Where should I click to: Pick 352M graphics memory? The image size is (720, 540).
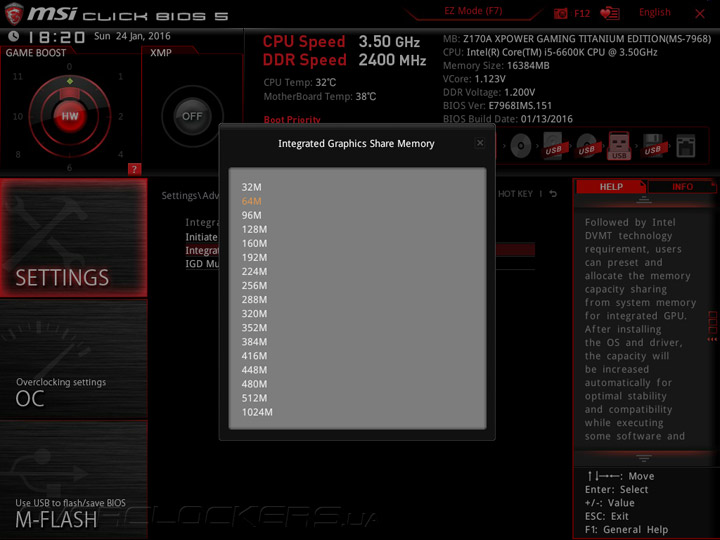pos(254,328)
